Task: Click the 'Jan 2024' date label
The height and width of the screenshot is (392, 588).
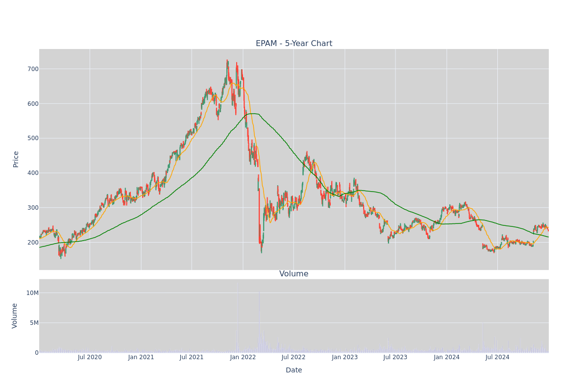Action: coord(447,357)
